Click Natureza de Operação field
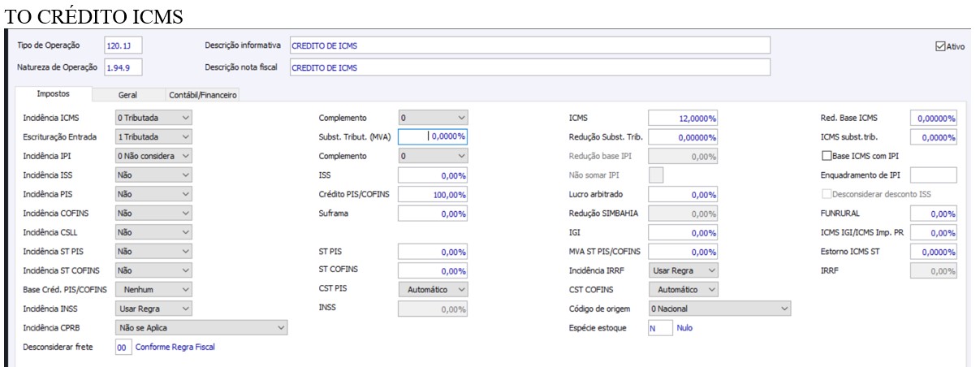This screenshot has width=980, height=367. click(x=122, y=67)
